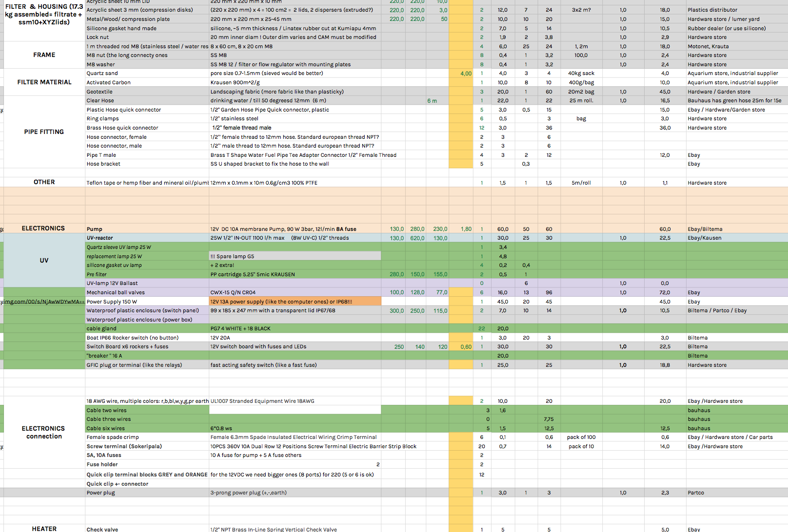Select the Quartz sand item cell
Viewport: 788px width, 532px height.
[x=147, y=74]
